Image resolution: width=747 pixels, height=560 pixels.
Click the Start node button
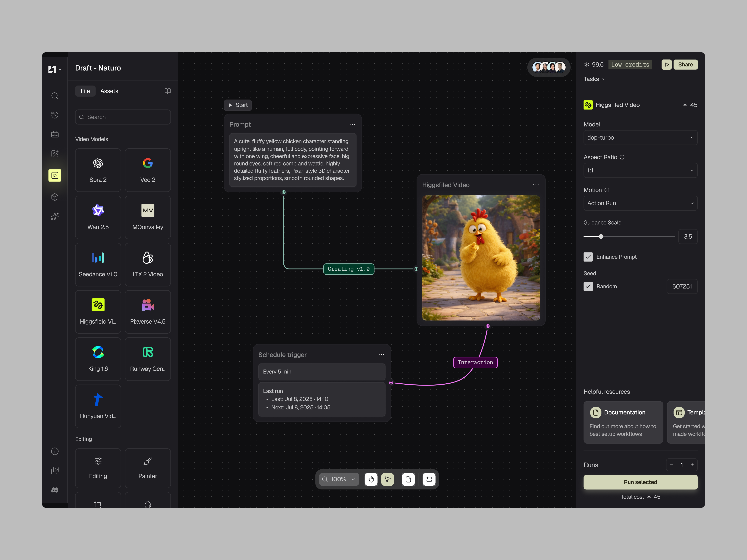tap(238, 105)
